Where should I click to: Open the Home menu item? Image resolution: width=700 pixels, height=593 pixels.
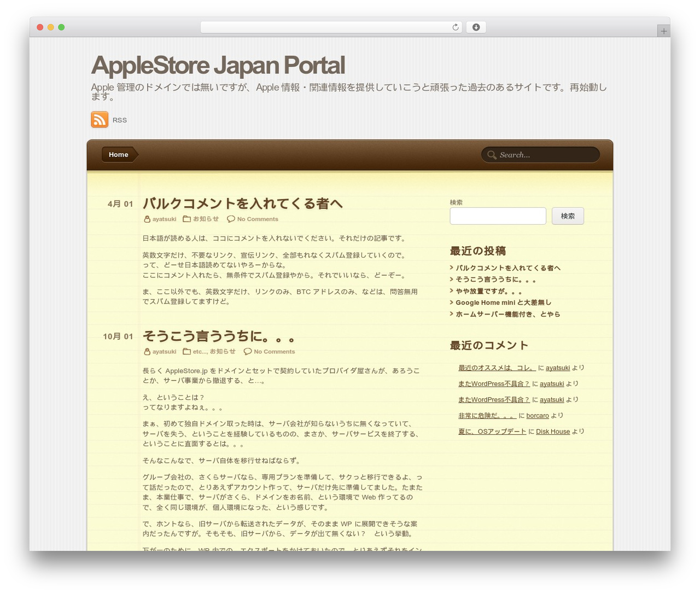(119, 155)
